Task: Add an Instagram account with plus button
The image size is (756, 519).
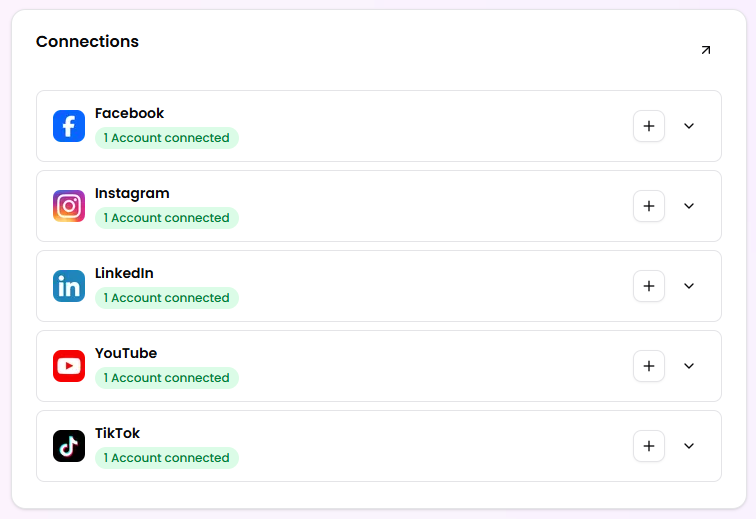Action: tap(649, 206)
